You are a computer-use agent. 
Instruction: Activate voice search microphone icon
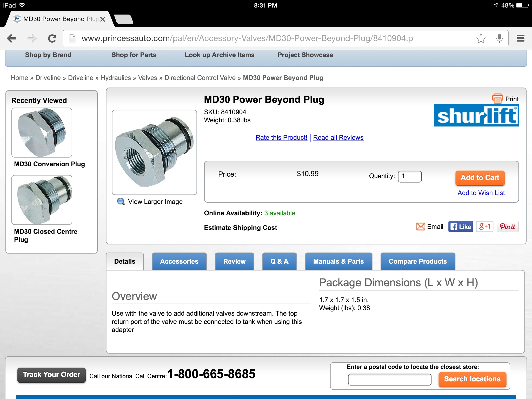click(x=499, y=38)
